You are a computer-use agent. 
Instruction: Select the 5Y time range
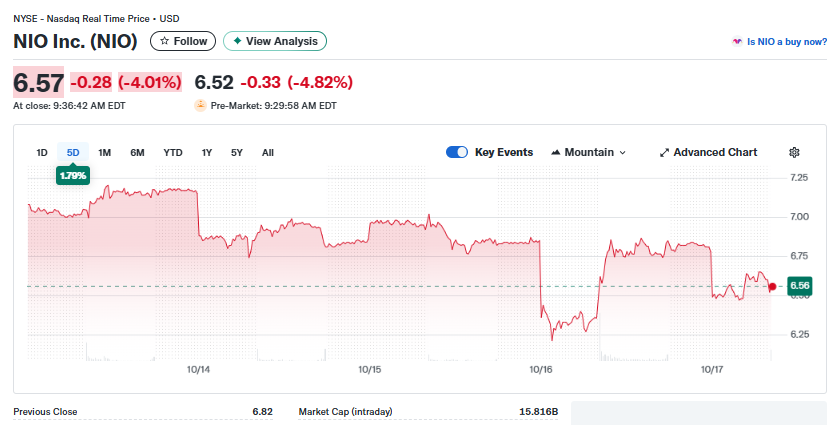tap(237, 153)
